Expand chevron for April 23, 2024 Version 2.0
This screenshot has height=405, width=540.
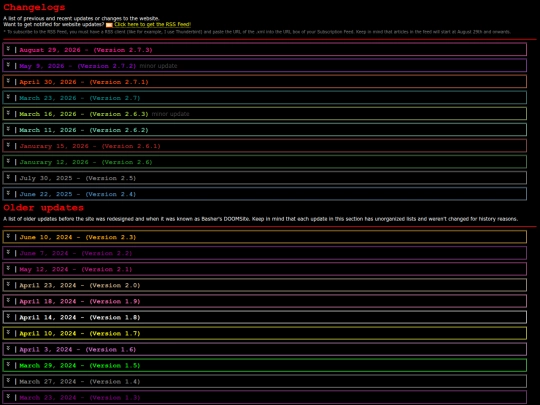tap(8, 284)
